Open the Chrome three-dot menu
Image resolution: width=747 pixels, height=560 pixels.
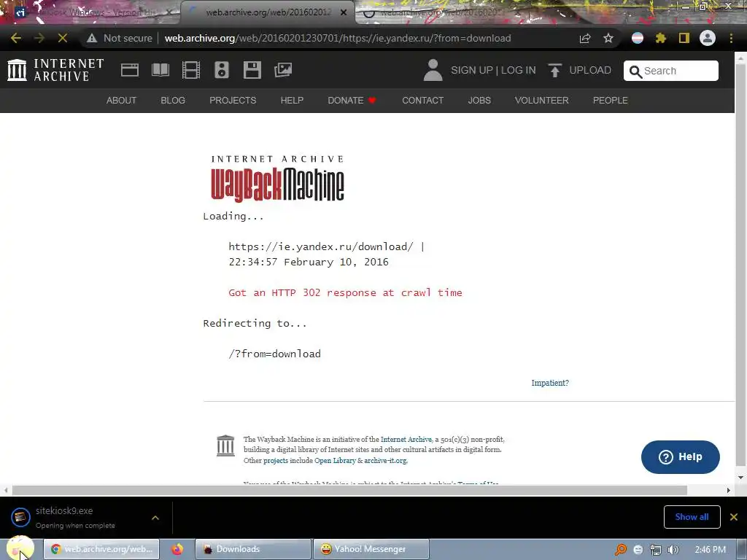731,38
